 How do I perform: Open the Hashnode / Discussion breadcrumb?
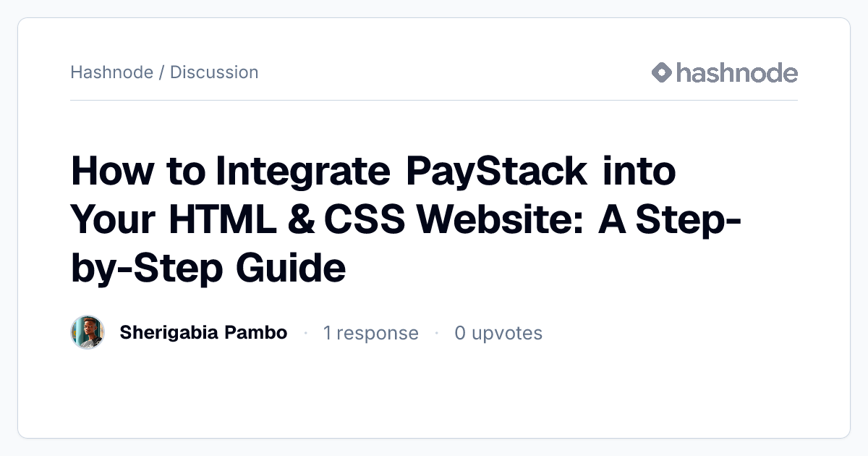[x=164, y=72]
